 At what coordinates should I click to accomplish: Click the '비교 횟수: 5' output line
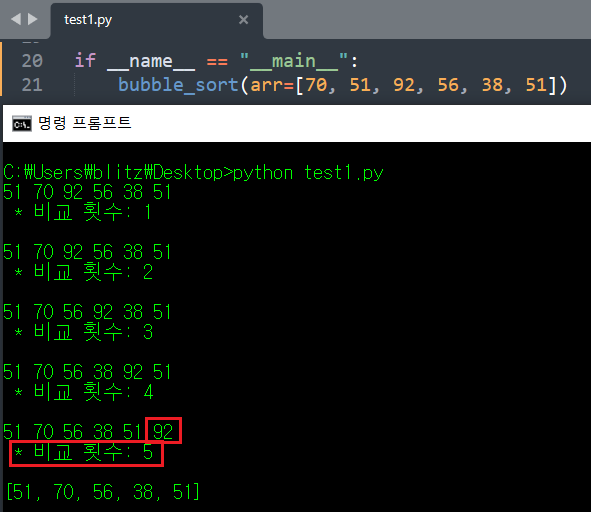tap(83, 452)
